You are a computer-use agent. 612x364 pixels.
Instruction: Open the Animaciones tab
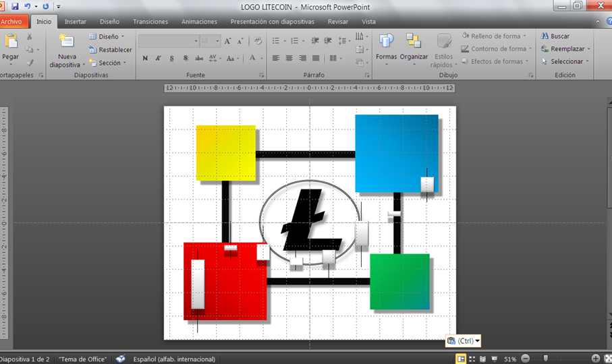[199, 22]
